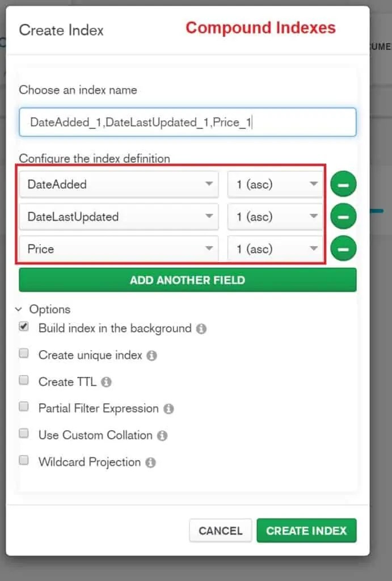Enable the Create unique index option

coord(23,353)
